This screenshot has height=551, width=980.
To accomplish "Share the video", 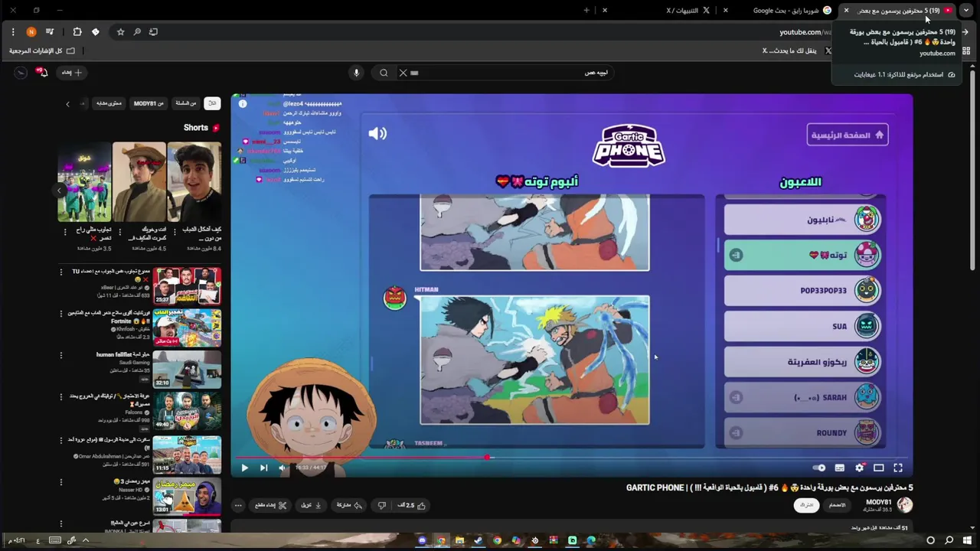I will point(349,505).
